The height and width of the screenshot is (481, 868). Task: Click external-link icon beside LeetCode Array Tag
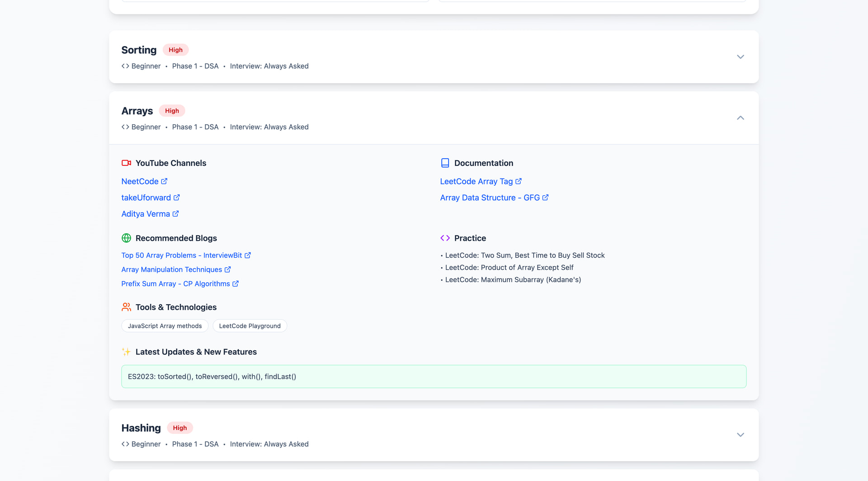[519, 181]
